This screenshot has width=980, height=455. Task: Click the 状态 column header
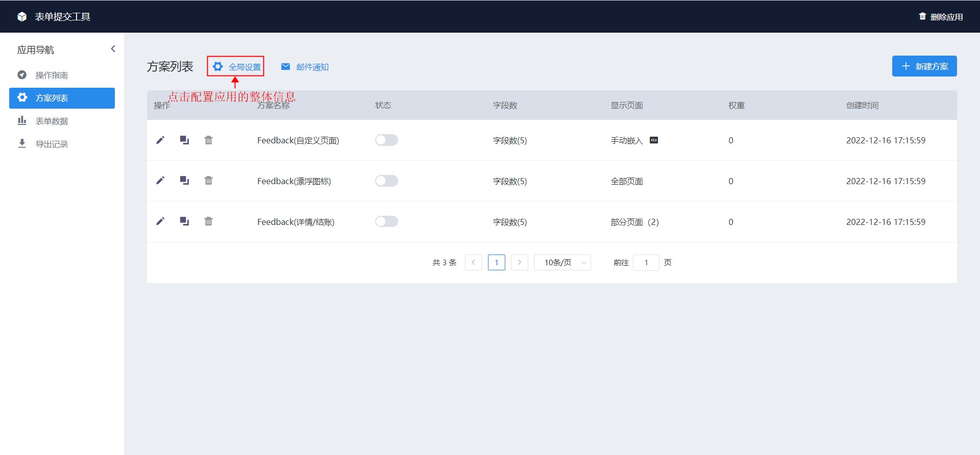point(383,105)
